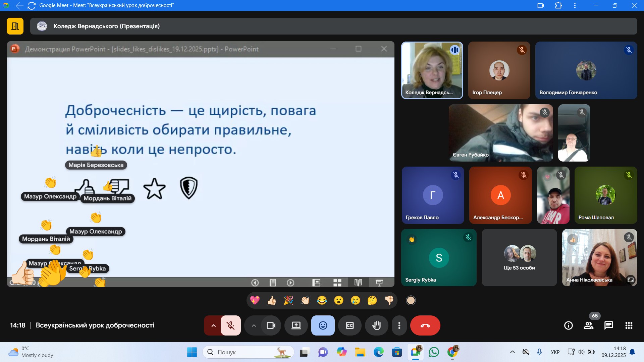
Task: Toggle the camera on or off
Action: point(271,325)
